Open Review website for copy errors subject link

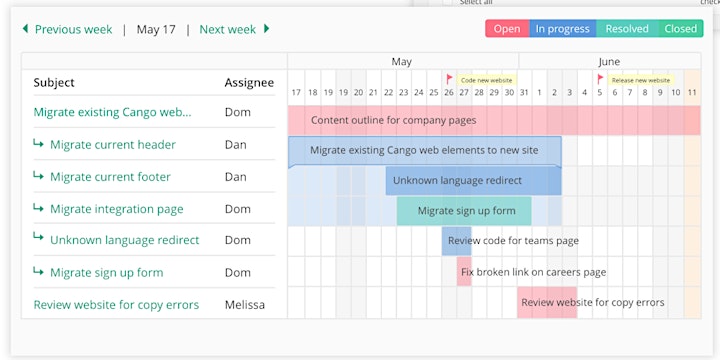(x=116, y=305)
